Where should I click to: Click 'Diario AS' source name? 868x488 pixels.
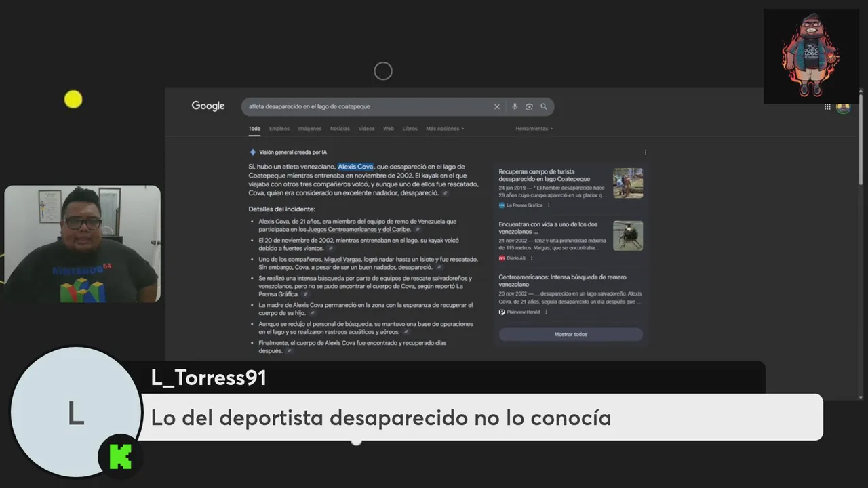point(516,258)
